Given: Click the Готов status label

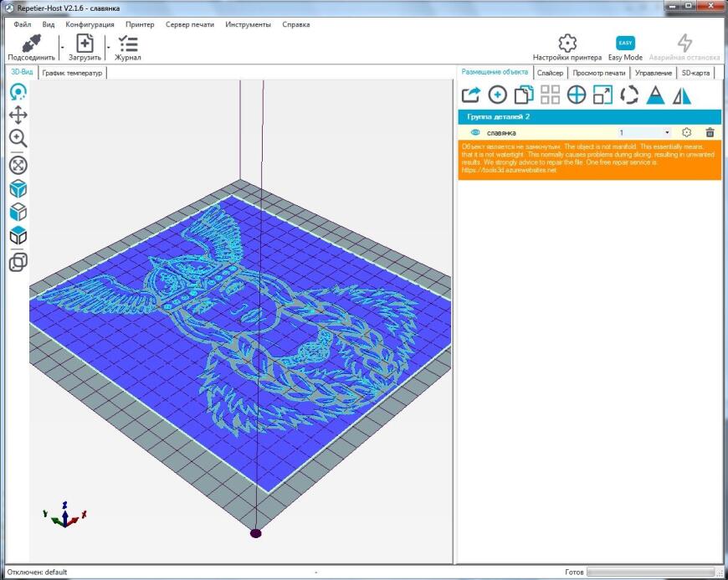Looking at the screenshot, I should 574,572.
